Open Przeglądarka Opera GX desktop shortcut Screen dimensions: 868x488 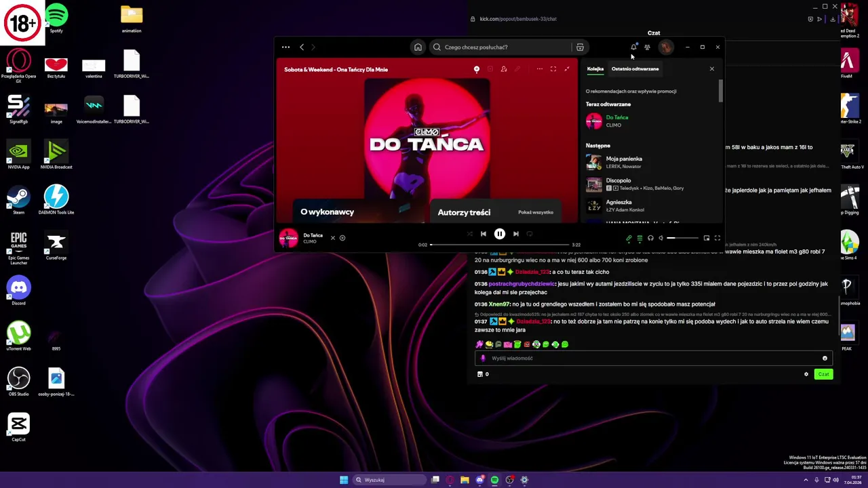[18, 66]
